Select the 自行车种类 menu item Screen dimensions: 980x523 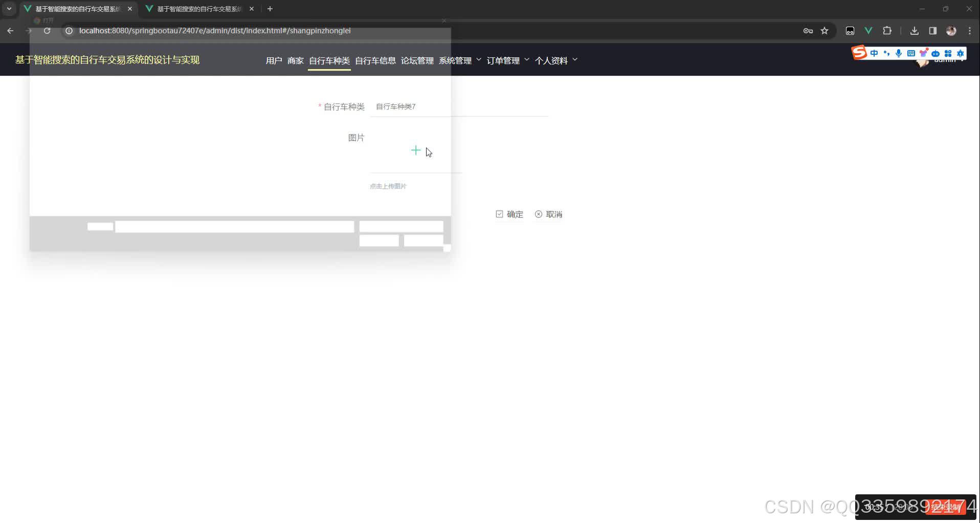pos(329,60)
